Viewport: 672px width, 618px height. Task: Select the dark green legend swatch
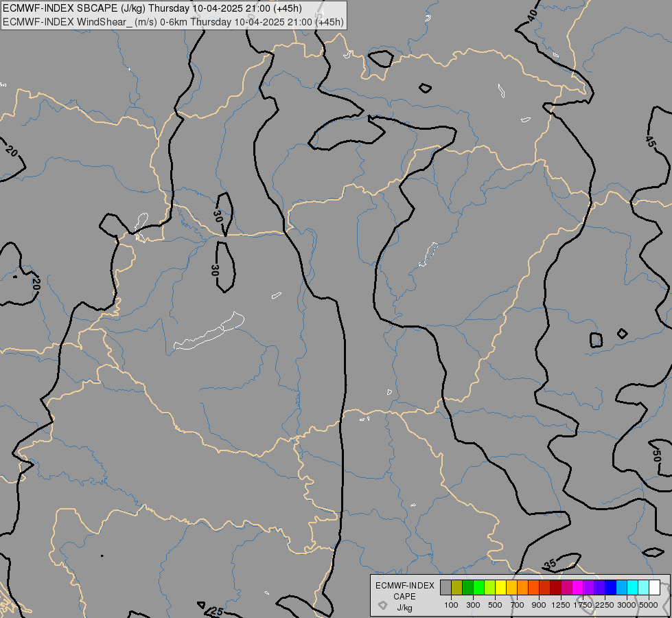(x=467, y=588)
